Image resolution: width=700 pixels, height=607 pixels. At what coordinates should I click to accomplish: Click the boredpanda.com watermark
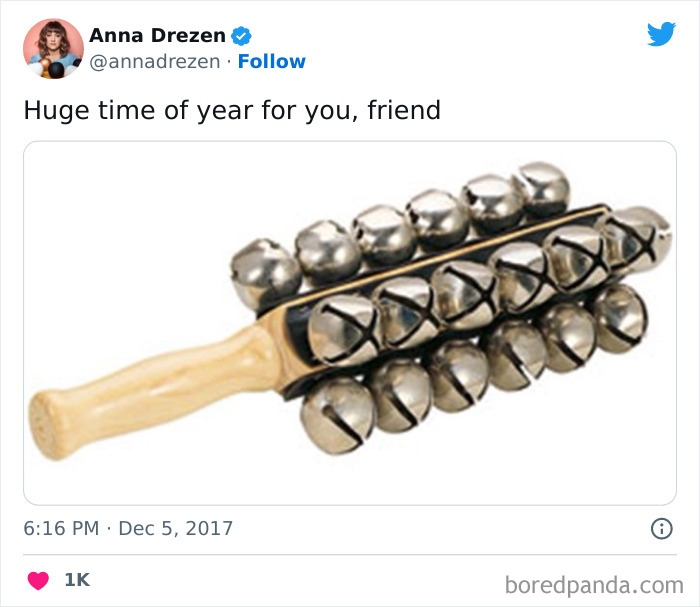(x=594, y=585)
